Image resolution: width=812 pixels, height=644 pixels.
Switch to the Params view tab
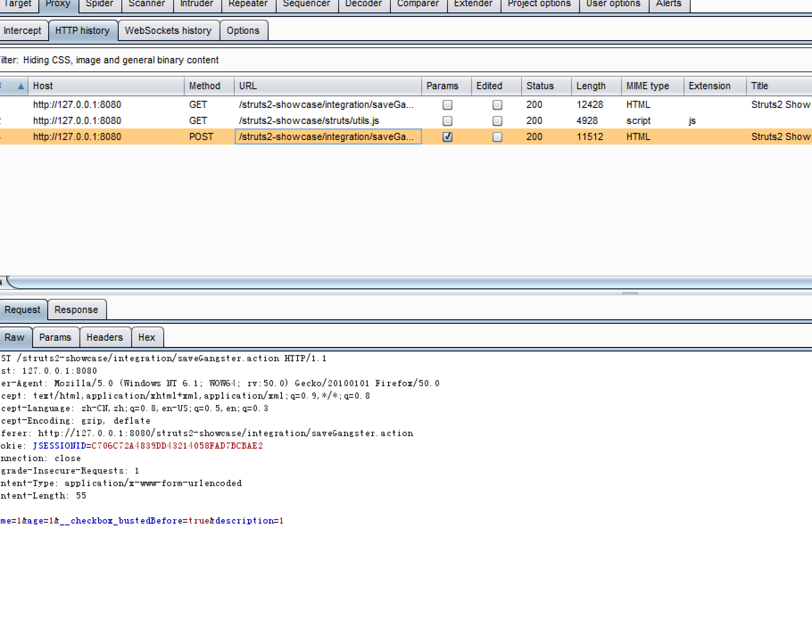pyautogui.click(x=55, y=338)
